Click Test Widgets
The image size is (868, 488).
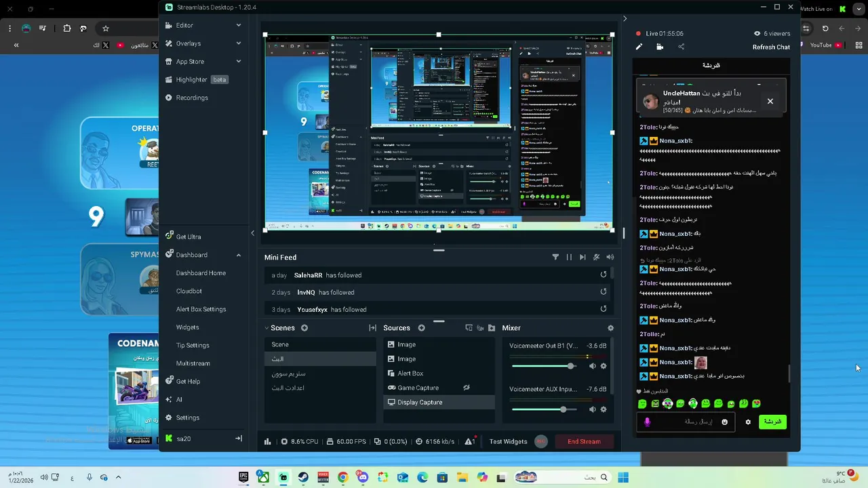click(x=508, y=441)
